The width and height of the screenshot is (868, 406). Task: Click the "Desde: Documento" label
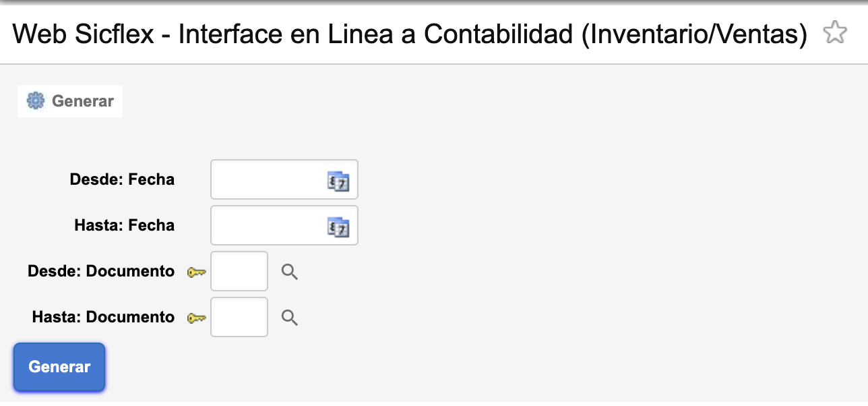coord(101,272)
